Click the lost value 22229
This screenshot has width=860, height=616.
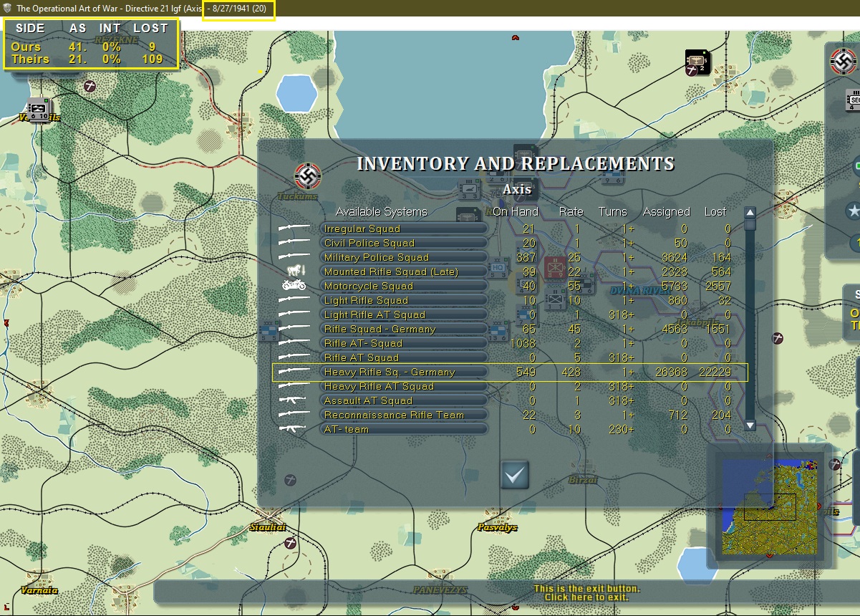pos(715,372)
